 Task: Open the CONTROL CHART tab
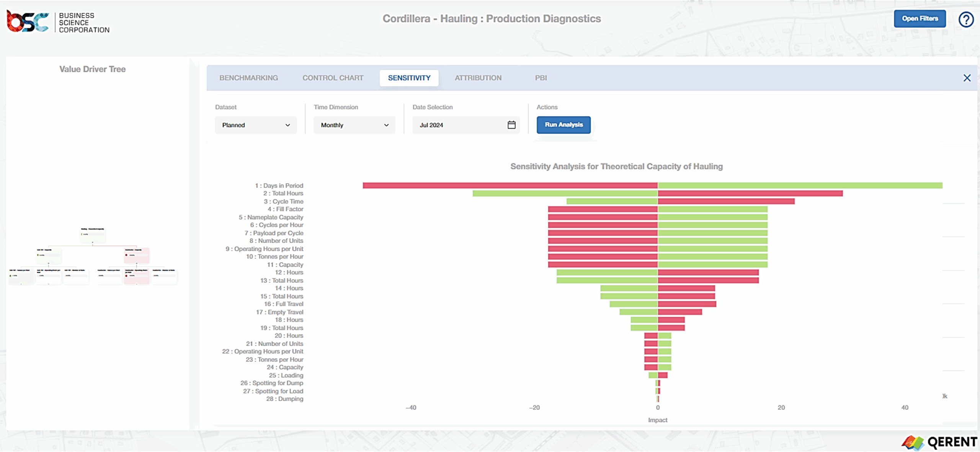pos(332,78)
